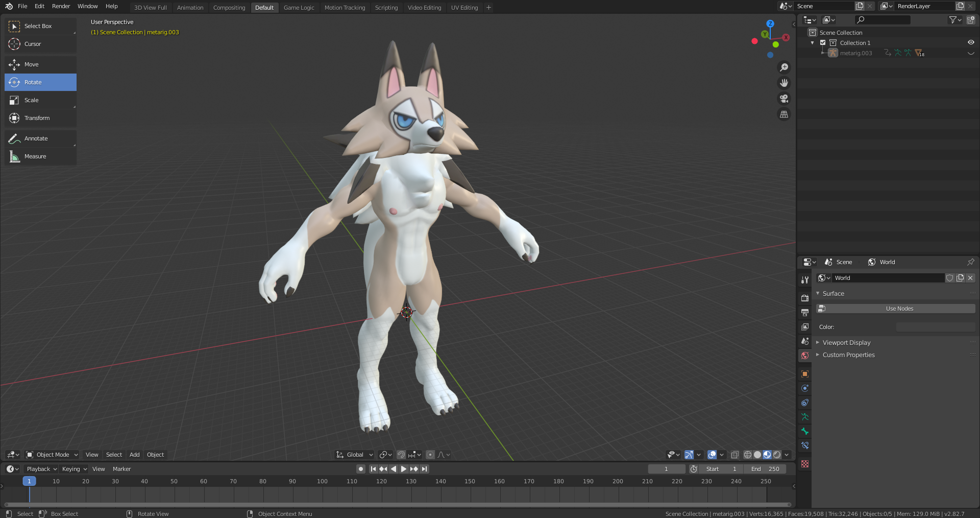Screen dimensions: 980x518
Task: Activate the Cursor tool
Action: (x=40, y=44)
